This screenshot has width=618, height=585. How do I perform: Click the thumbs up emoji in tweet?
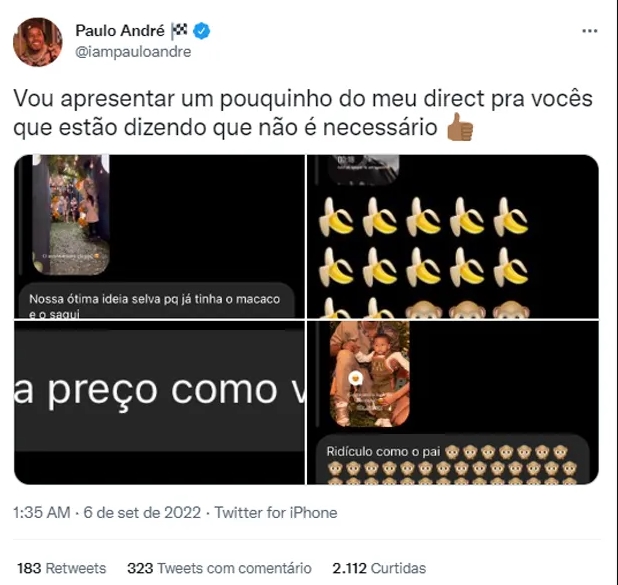point(460,127)
